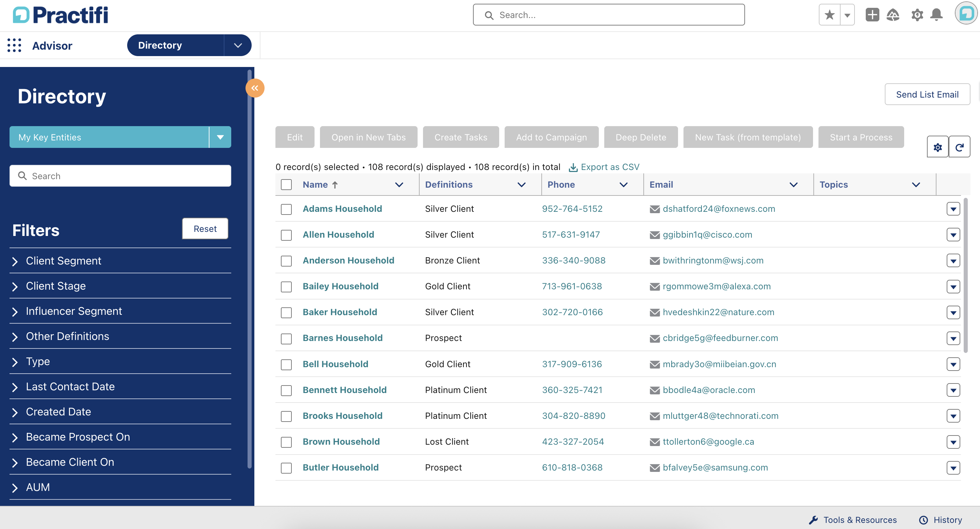
Task: Click email envelope icon for Brown Household
Action: click(655, 442)
